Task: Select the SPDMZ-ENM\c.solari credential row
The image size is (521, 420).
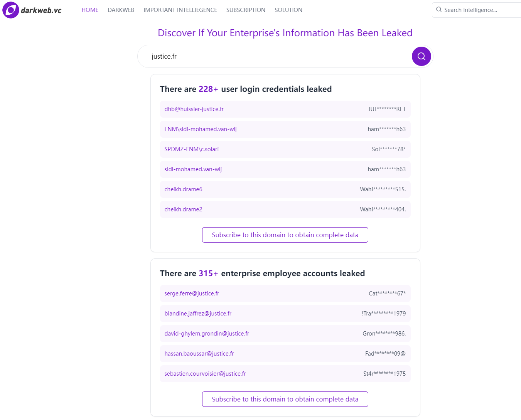Action: click(285, 149)
